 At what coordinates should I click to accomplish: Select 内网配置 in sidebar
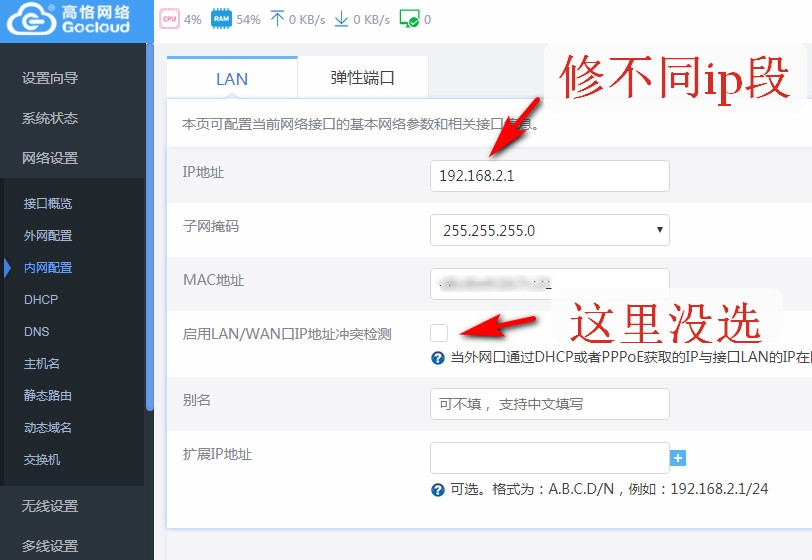coord(48,268)
